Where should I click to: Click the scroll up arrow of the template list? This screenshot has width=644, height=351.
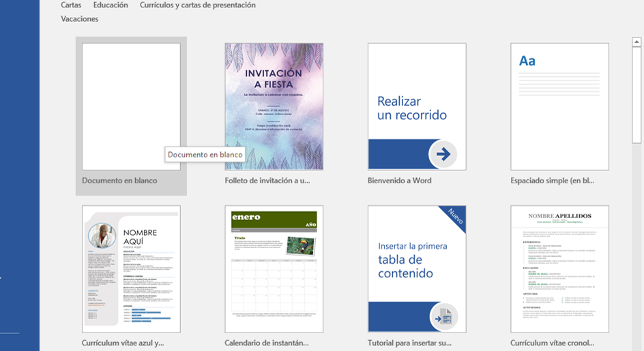point(636,43)
